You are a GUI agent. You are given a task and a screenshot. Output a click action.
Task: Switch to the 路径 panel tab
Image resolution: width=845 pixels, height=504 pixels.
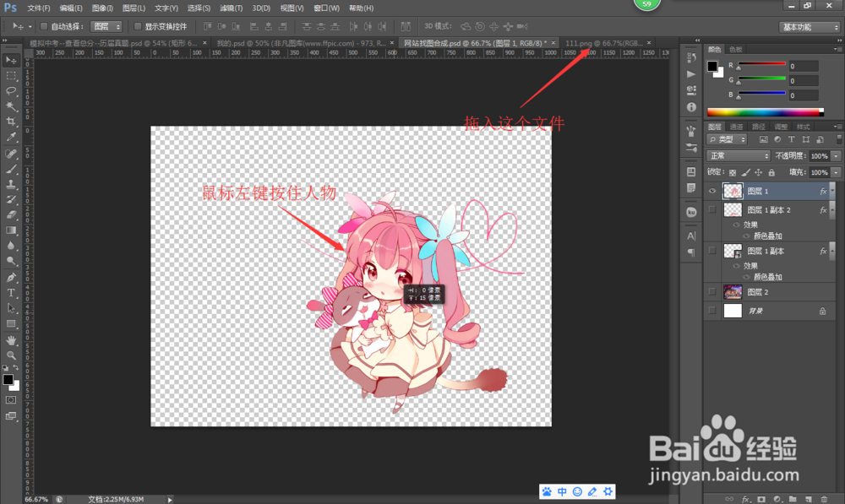click(759, 127)
